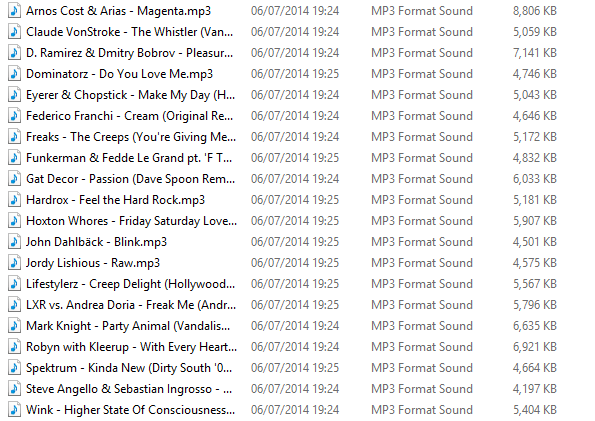Image resolution: width=595 pixels, height=421 pixels.
Task: Click the icon for Spektrum - Kinda New file
Action: tap(14, 367)
